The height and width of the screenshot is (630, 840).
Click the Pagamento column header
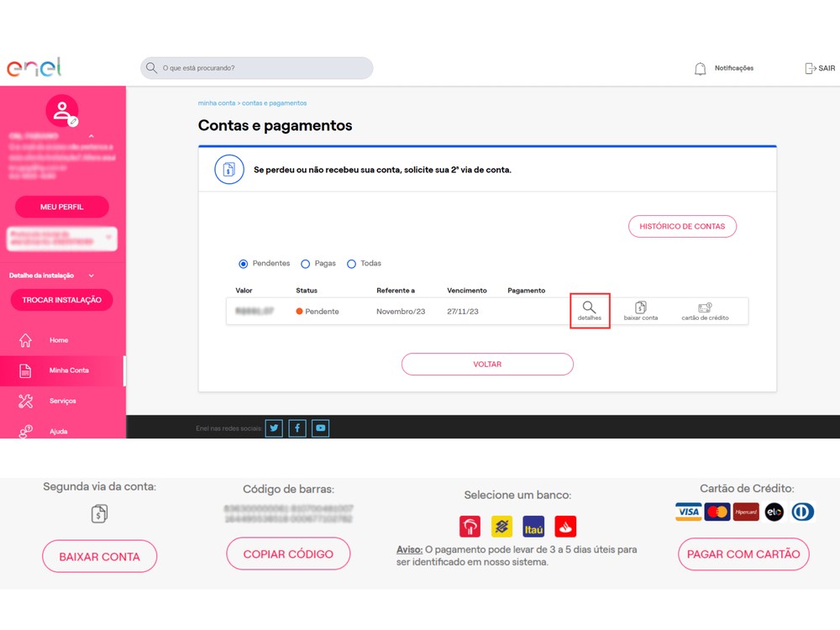coord(526,291)
